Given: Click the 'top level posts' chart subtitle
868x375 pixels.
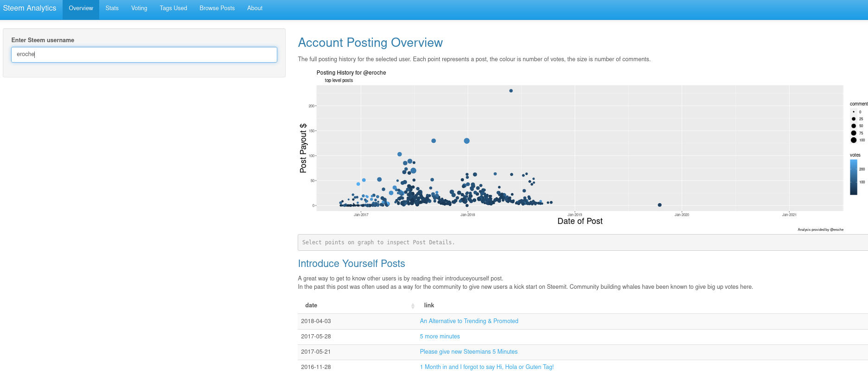Looking at the screenshot, I should pyautogui.click(x=339, y=81).
